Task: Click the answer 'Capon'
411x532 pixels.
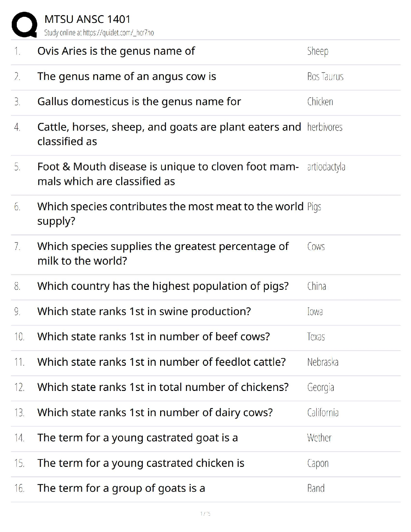Action: pos(318,463)
